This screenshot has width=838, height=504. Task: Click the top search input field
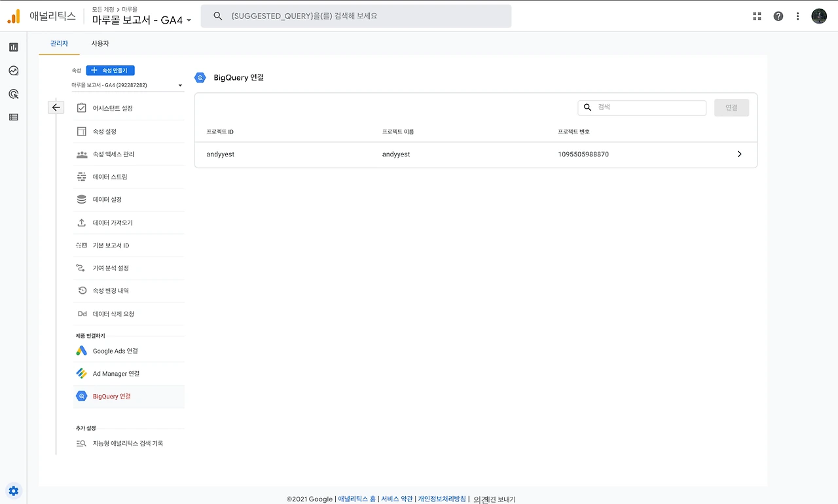tap(356, 16)
